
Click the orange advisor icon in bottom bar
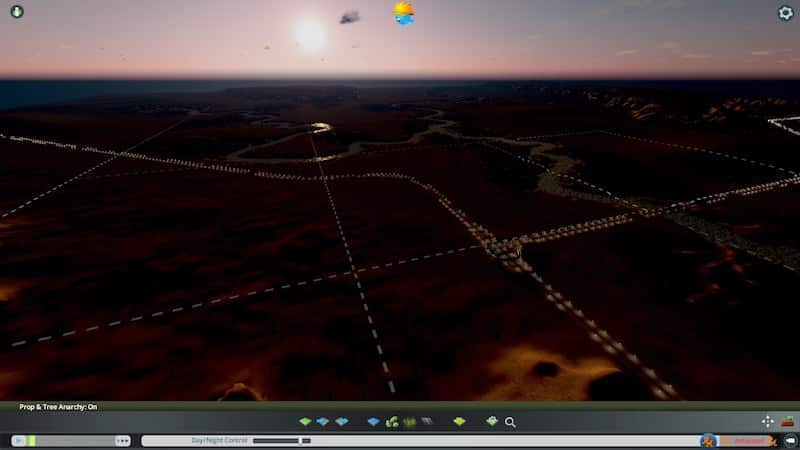pos(709,440)
